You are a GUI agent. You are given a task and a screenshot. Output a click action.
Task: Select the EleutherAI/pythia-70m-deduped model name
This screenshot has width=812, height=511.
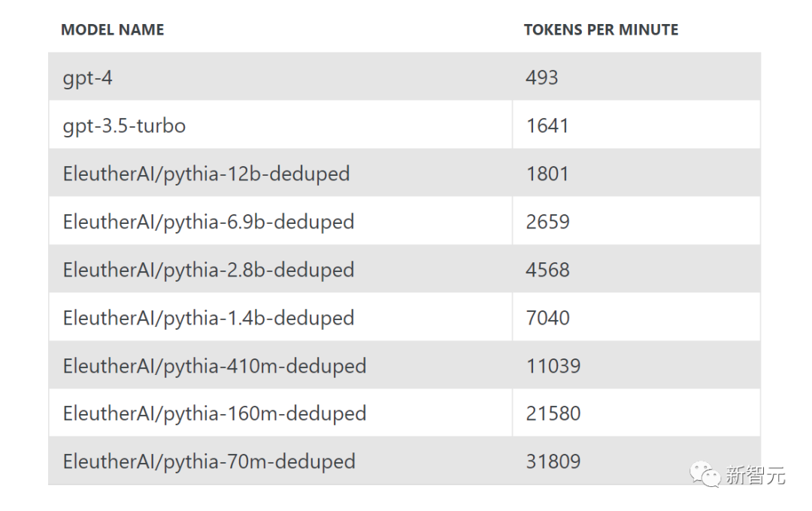[x=209, y=461]
